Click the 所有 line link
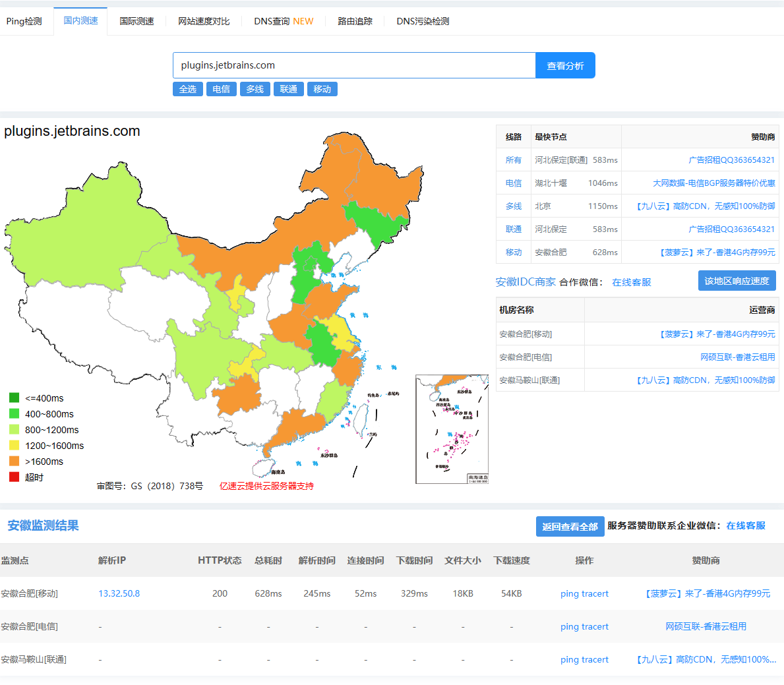The width and height of the screenshot is (784, 685). click(514, 160)
